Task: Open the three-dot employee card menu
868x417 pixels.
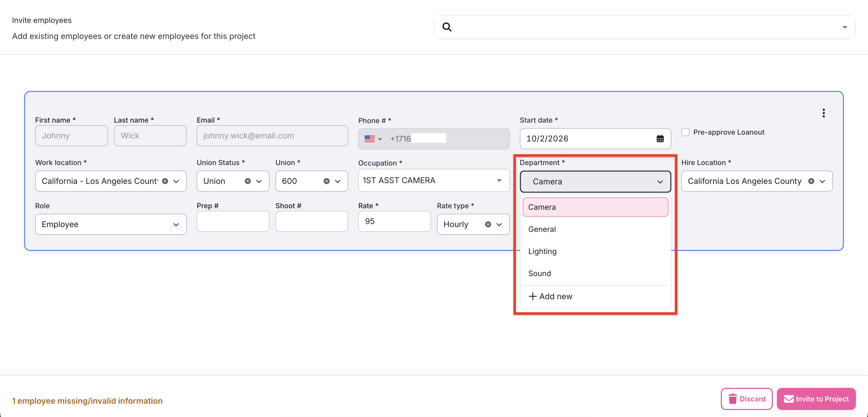Action: coord(824,113)
